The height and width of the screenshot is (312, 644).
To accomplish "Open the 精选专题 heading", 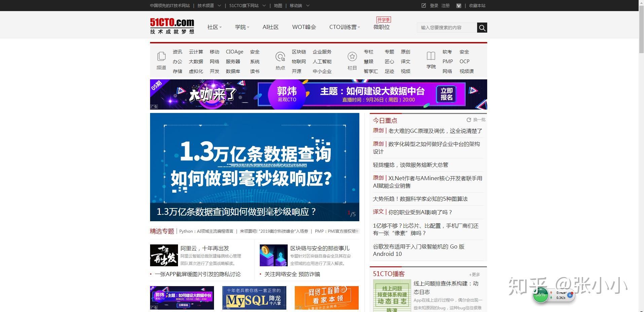I will (x=162, y=231).
